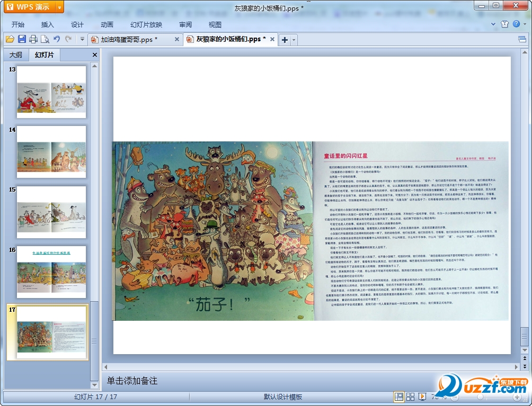Screen dimensions: 532x406
Task: Switch to normal view in status bar
Action: pos(398,396)
